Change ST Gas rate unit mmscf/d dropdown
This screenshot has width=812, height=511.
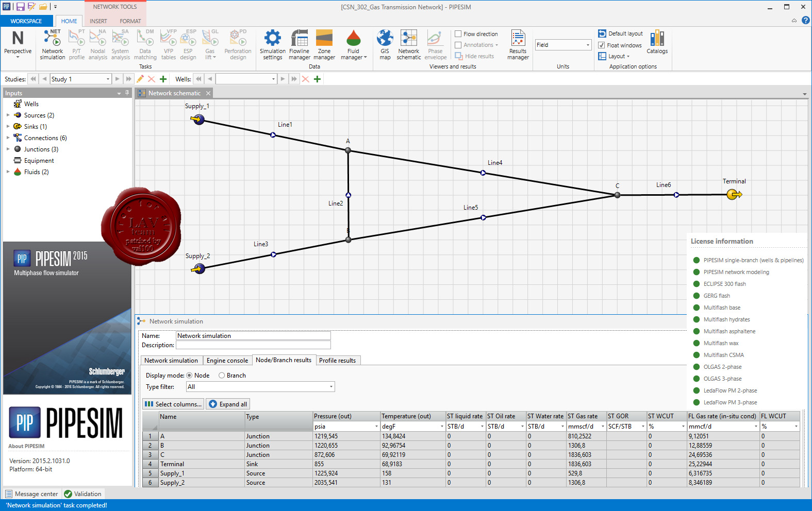point(603,427)
